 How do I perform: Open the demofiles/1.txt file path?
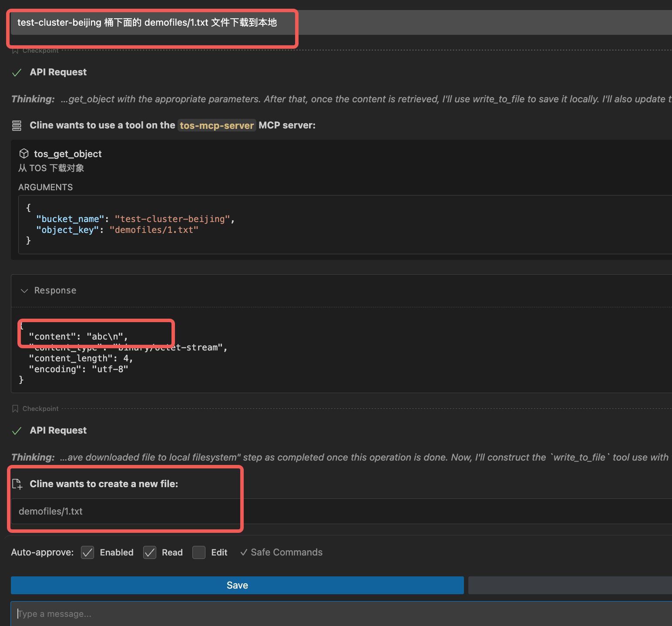[50, 512]
